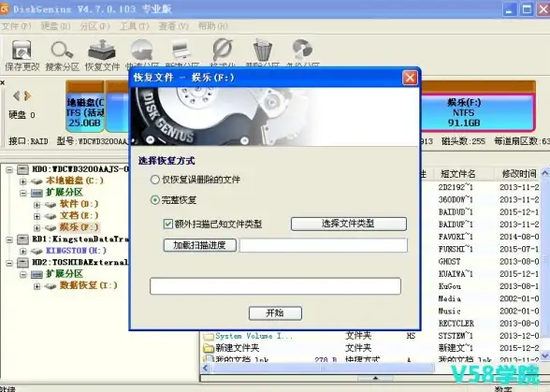550x392 pixels.
Task: Click the Delete Partition trash can icon
Action: (x=263, y=50)
